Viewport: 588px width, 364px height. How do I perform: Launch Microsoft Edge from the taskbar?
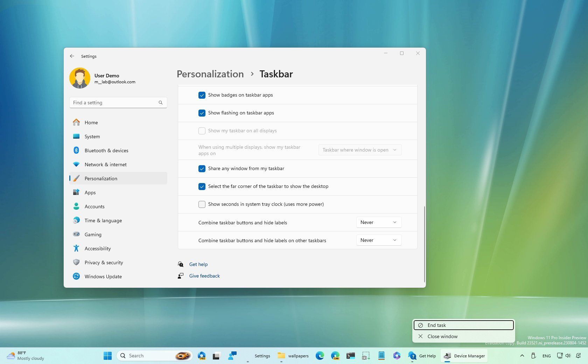click(320, 356)
